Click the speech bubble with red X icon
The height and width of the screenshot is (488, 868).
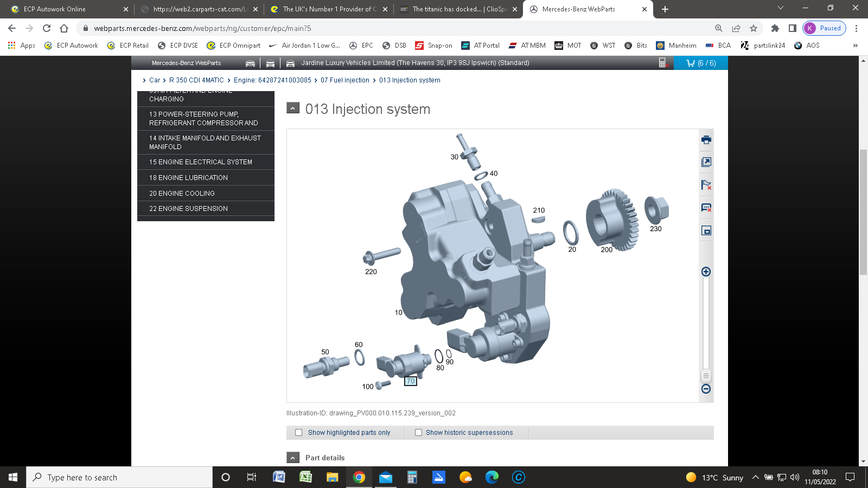706,208
